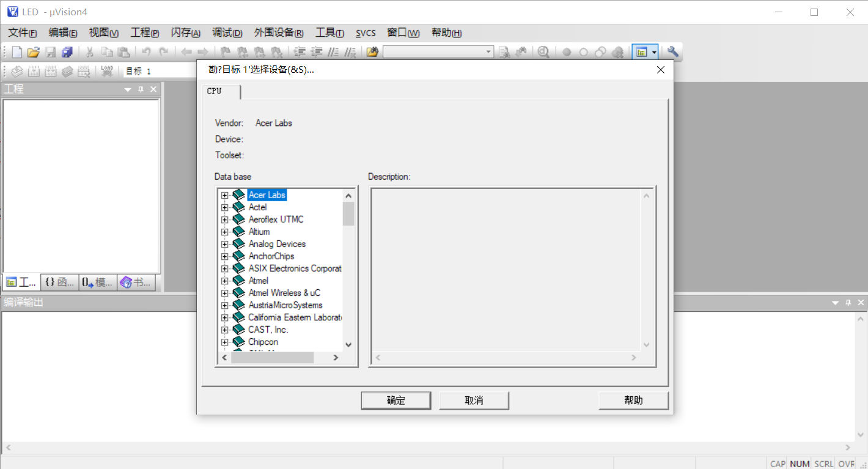This screenshot has width=868, height=469.
Task: Select AustriaMicroSystems in database list
Action: tap(285, 305)
